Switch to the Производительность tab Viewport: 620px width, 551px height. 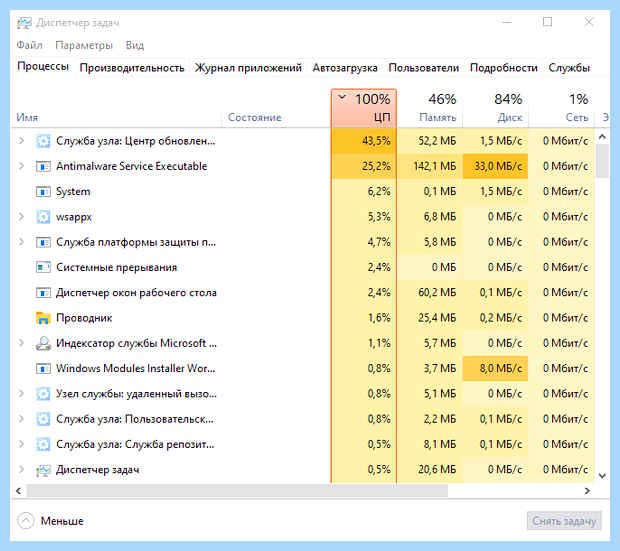tap(132, 68)
